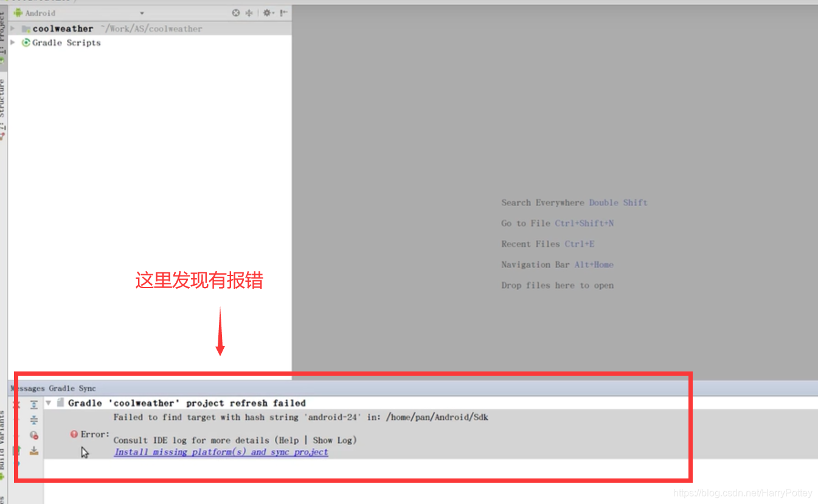Open the Project side tool window tab
The height and width of the screenshot is (504, 818).
tap(3, 40)
